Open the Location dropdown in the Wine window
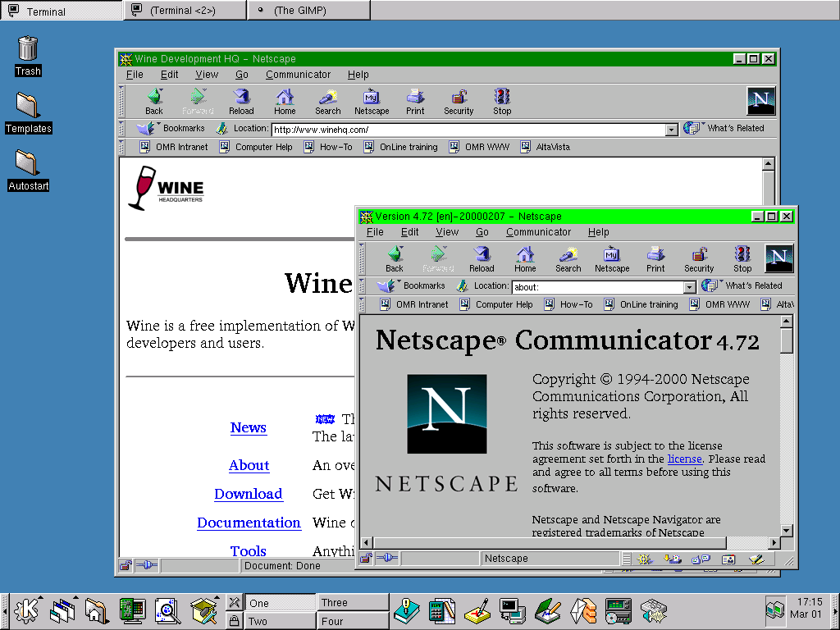 tap(671, 130)
